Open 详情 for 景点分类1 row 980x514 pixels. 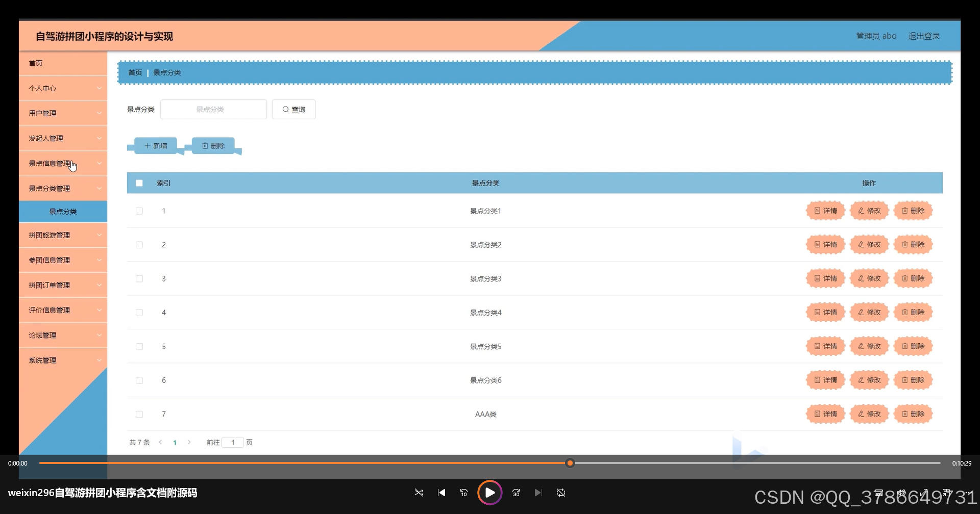[825, 211]
